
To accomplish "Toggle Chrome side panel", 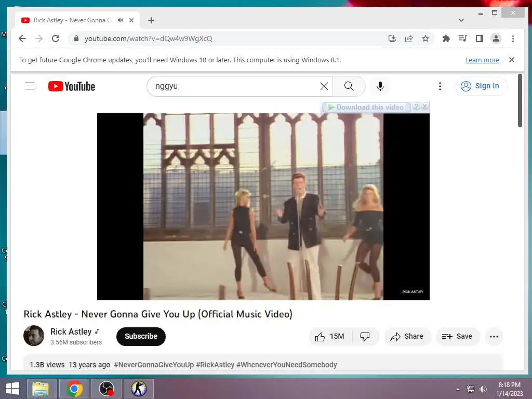I will (480, 38).
